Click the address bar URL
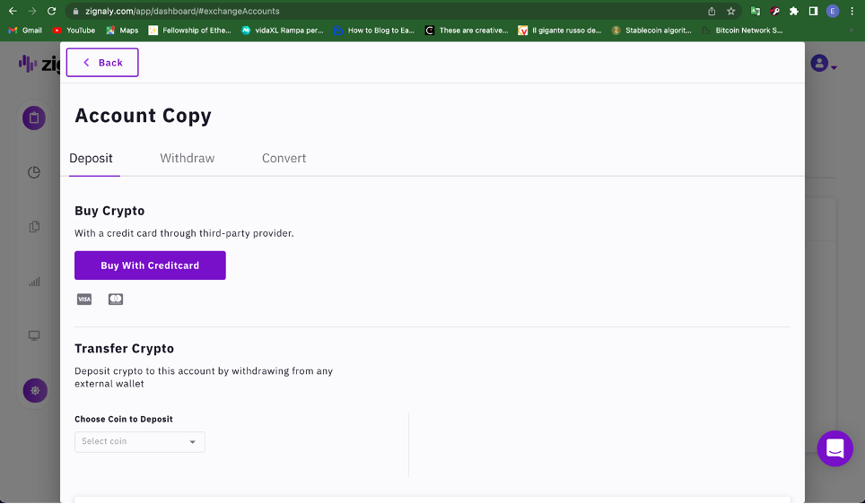The height and width of the screenshot is (504, 865). 182,11
